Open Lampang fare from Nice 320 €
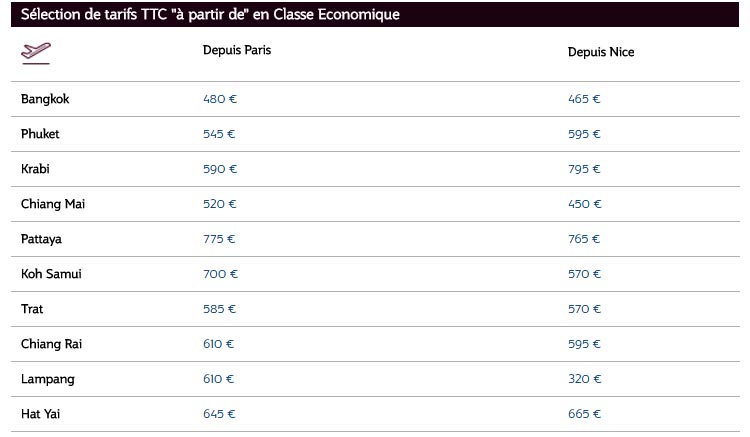Viewport: 750px width, 437px height. point(584,379)
